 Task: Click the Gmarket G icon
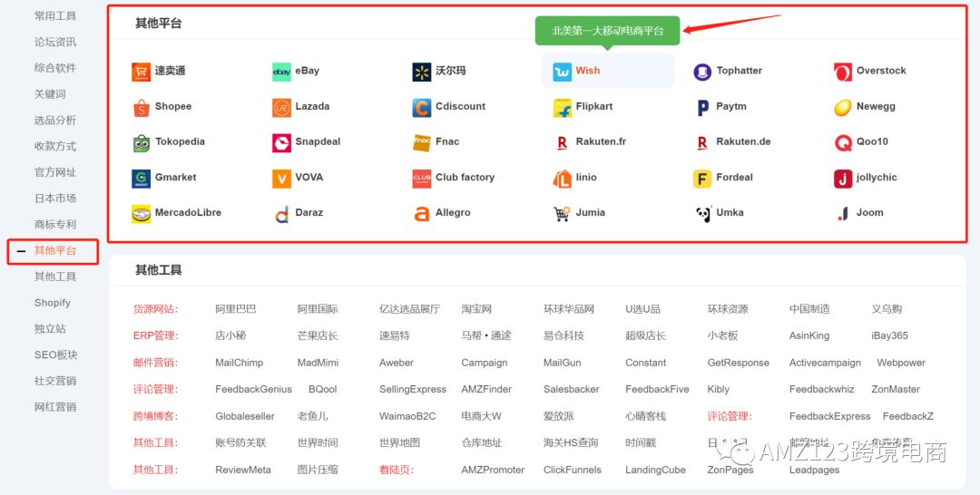142,179
